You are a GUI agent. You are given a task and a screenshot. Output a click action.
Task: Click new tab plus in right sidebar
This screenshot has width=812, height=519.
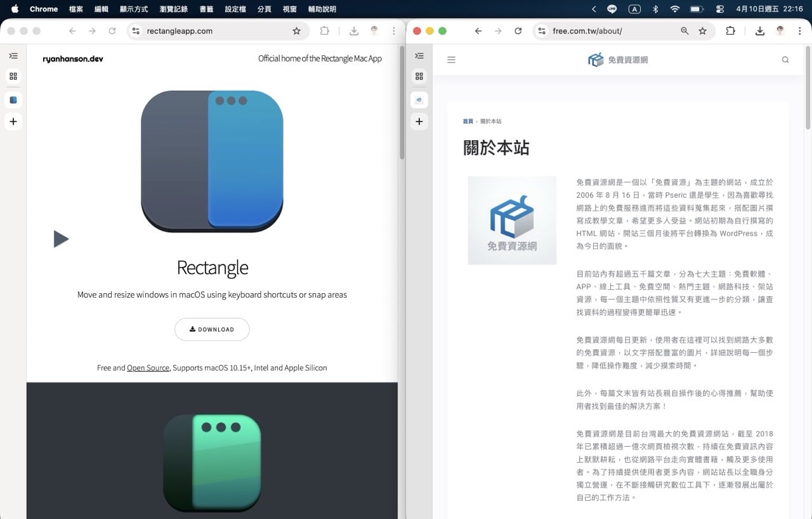pos(419,121)
